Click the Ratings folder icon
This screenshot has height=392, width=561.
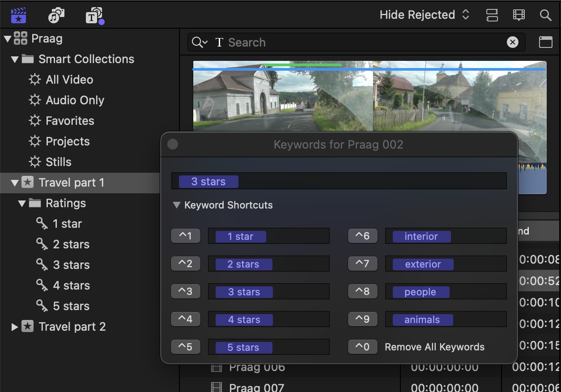pyautogui.click(x=35, y=203)
